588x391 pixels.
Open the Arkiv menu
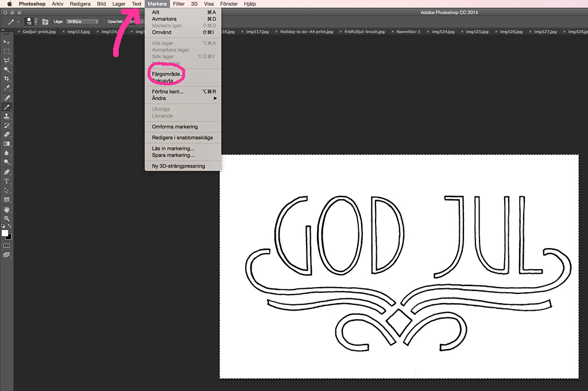pos(57,4)
